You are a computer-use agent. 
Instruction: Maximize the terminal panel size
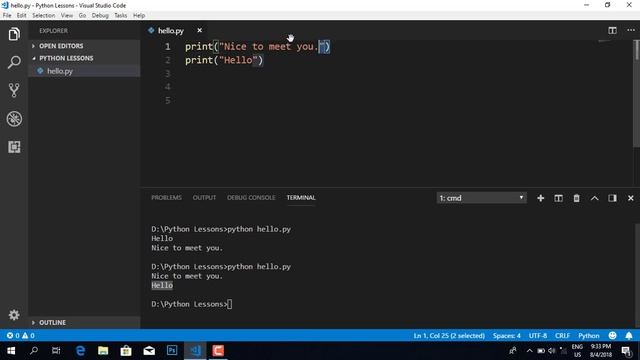pos(594,198)
